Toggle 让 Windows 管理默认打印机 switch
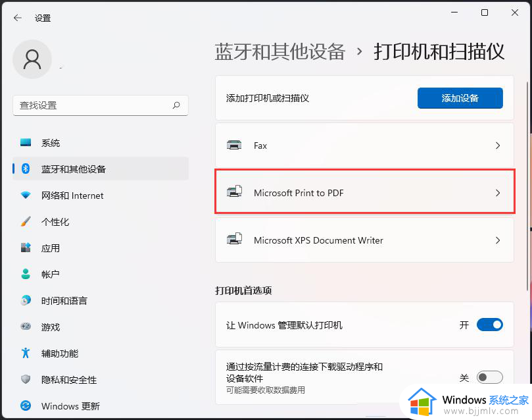532x420 pixels. click(490, 325)
